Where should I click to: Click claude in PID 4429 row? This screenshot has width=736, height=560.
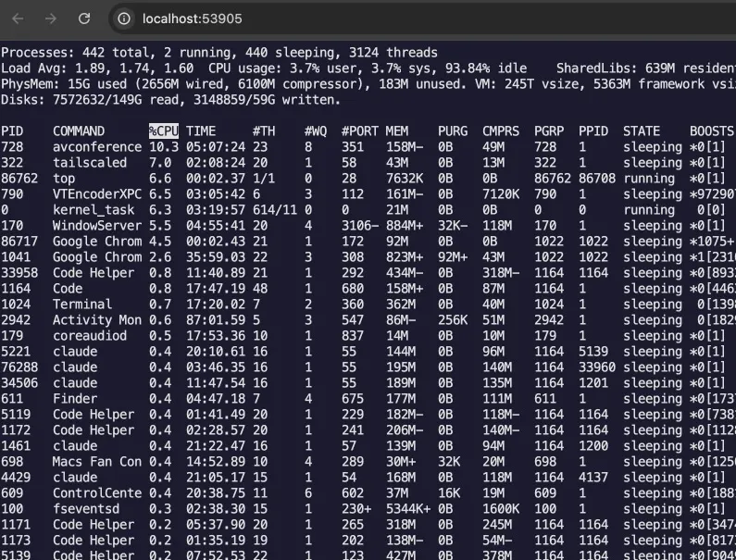click(x=75, y=477)
